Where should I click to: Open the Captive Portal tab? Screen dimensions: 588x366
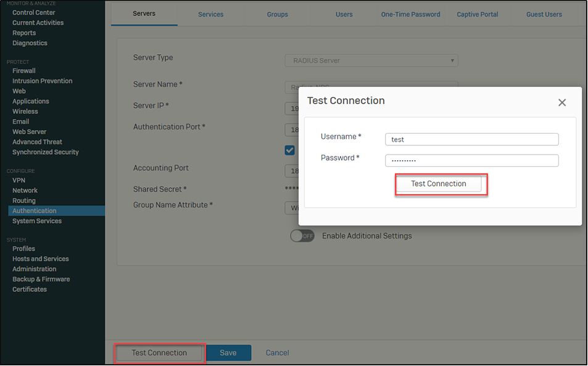click(477, 14)
